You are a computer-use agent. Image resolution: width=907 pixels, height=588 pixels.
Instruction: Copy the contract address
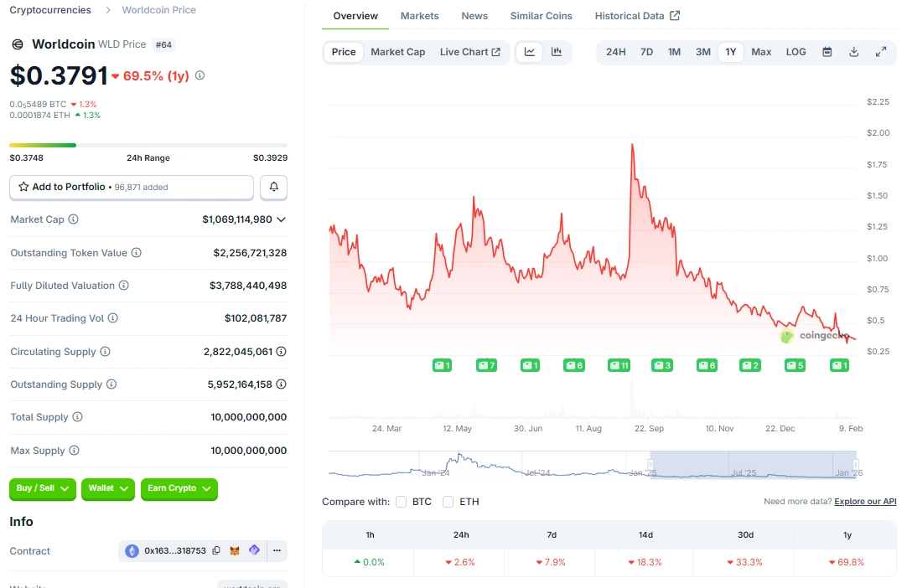pyautogui.click(x=216, y=551)
